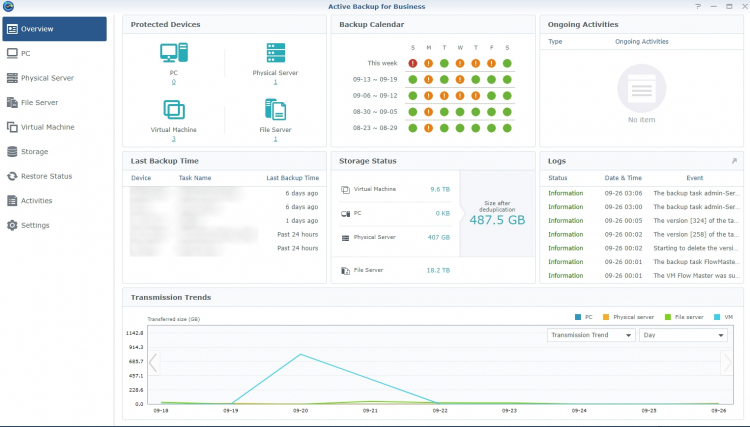The image size is (750, 427).
Task: Click Date & Time column header in Logs
Action: click(x=623, y=178)
